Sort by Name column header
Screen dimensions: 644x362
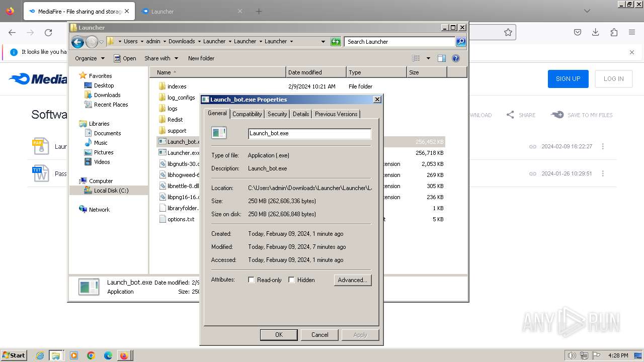[x=218, y=72]
